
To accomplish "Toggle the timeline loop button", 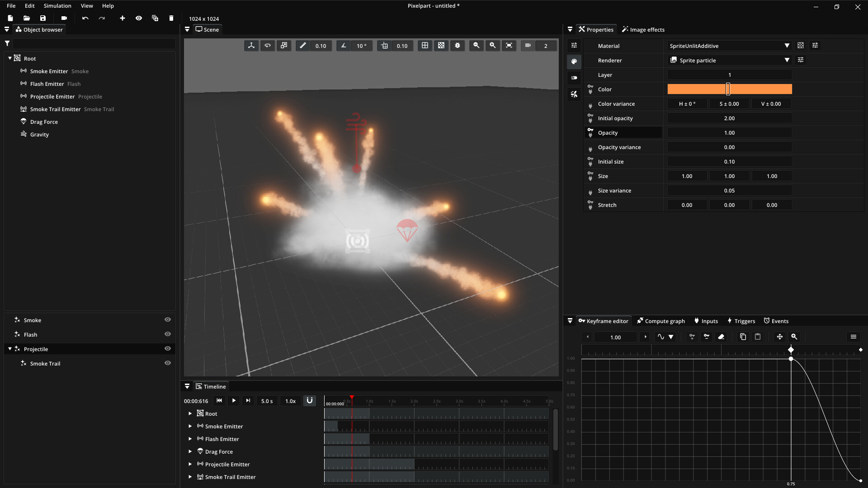I will [x=310, y=401].
